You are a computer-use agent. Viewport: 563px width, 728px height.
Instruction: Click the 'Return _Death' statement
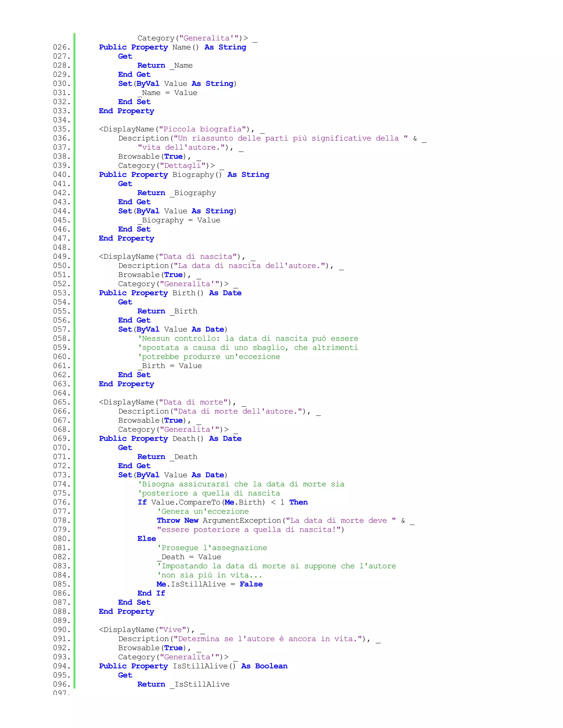point(167,457)
